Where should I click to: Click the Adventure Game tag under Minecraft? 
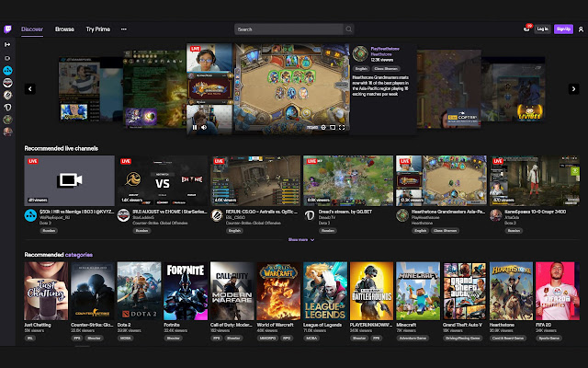[x=413, y=338]
